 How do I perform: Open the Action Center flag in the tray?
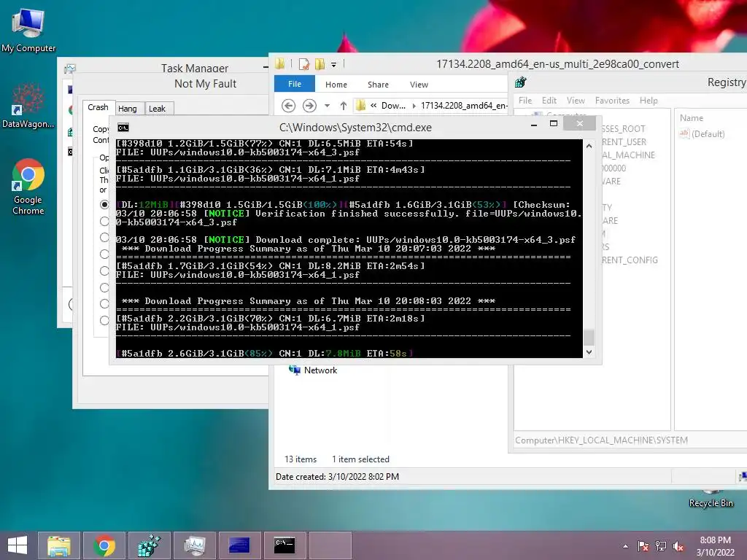click(643, 546)
